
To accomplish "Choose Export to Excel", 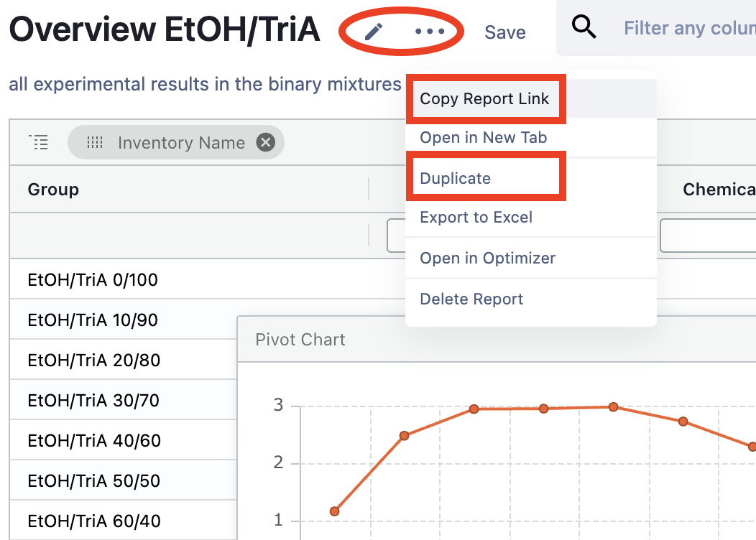I will [476, 218].
